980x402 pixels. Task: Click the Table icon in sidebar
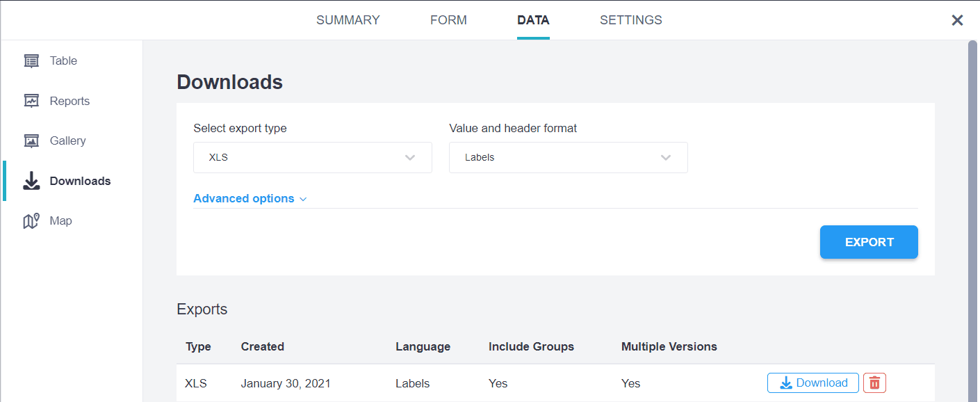[x=31, y=61]
